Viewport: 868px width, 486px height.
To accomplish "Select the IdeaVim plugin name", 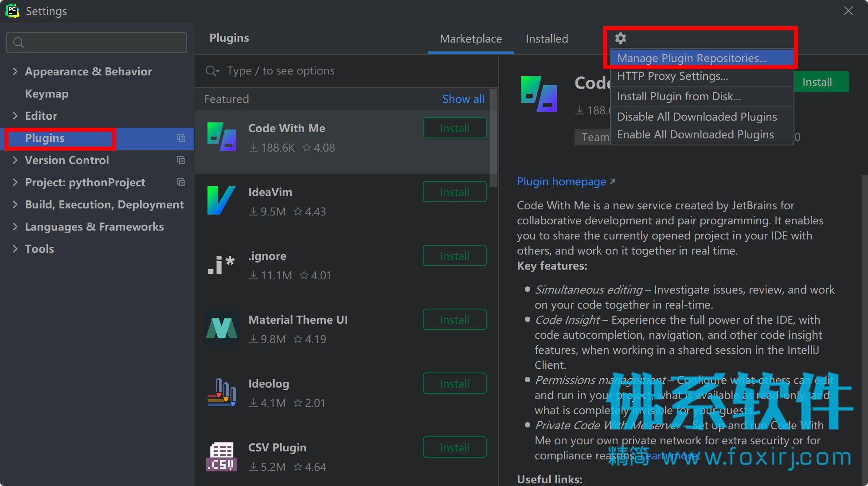I will coord(270,192).
